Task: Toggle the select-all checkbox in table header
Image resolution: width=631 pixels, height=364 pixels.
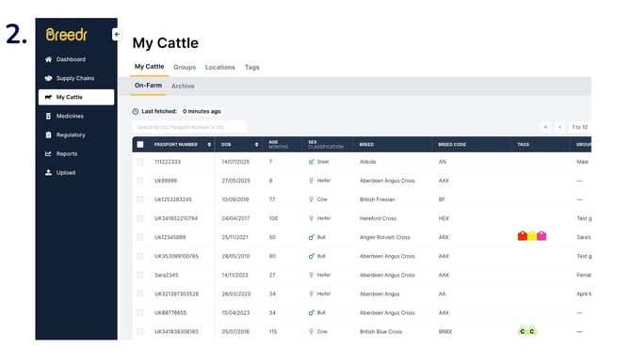Action: click(x=140, y=145)
